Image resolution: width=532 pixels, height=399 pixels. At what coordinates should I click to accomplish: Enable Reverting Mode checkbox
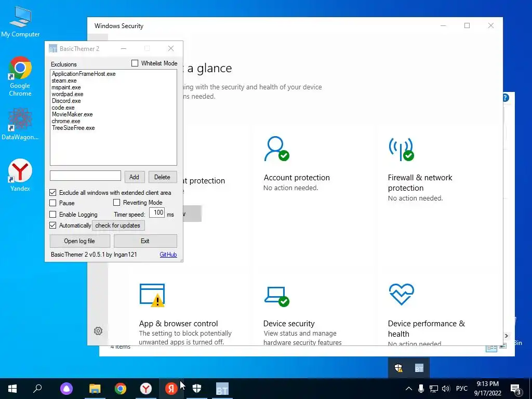pyautogui.click(x=117, y=203)
